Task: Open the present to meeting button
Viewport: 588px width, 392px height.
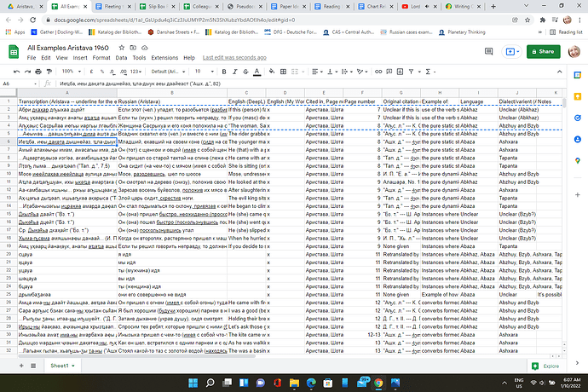Action: 512,52
